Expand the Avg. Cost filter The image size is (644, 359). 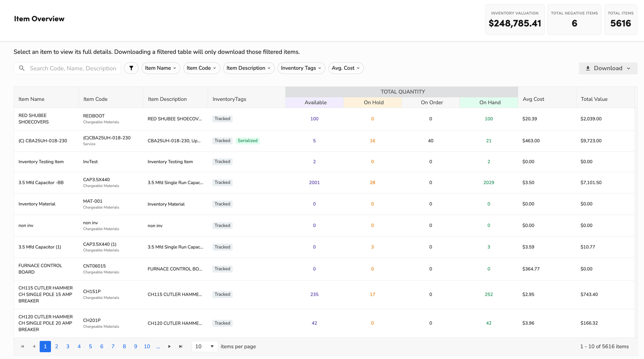point(345,68)
